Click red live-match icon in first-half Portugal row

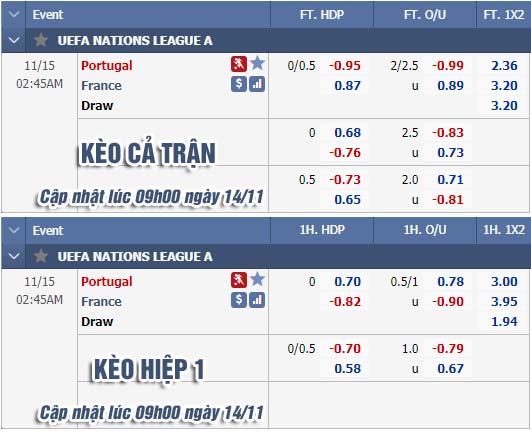[239, 280]
